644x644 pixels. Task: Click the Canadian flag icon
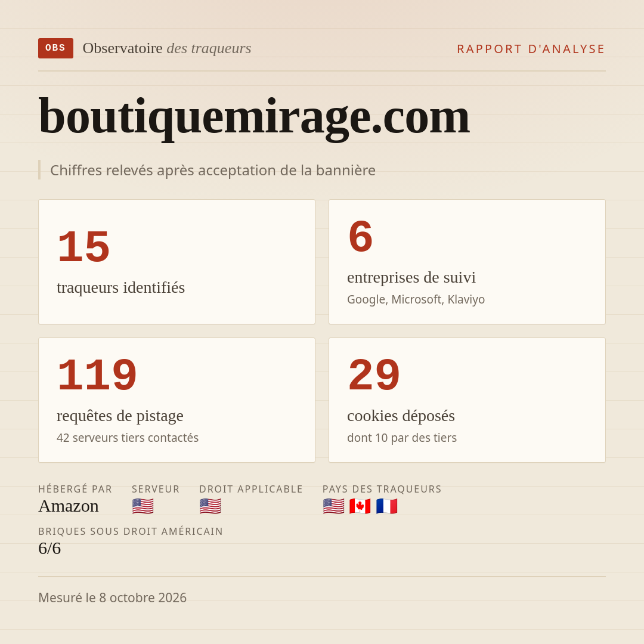pyautogui.click(x=360, y=506)
